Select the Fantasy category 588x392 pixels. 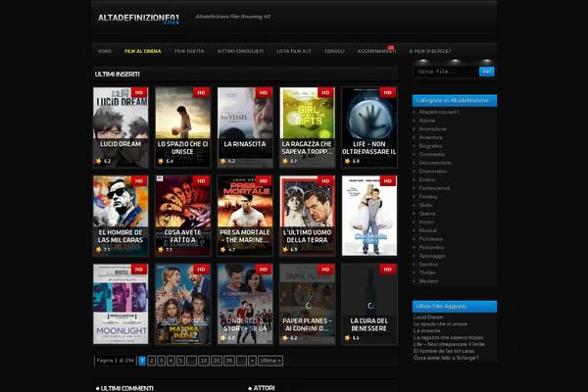click(x=428, y=197)
